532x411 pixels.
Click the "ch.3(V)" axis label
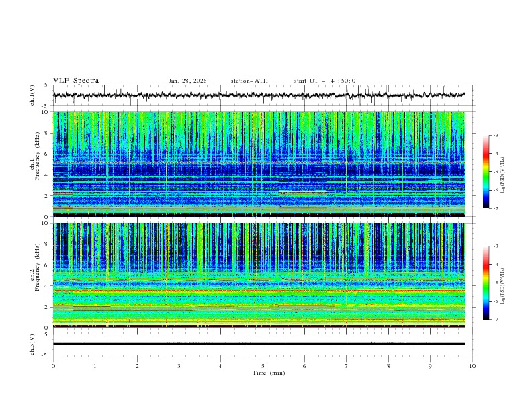point(32,345)
